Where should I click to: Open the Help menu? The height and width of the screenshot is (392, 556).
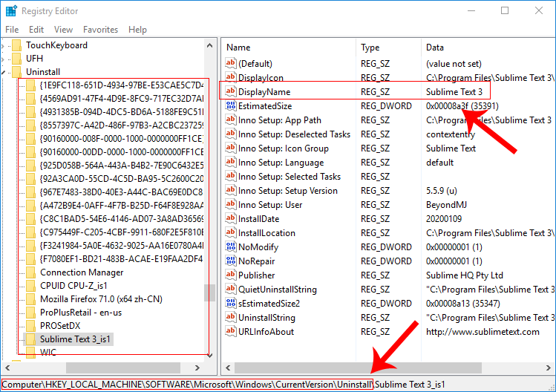tap(137, 30)
